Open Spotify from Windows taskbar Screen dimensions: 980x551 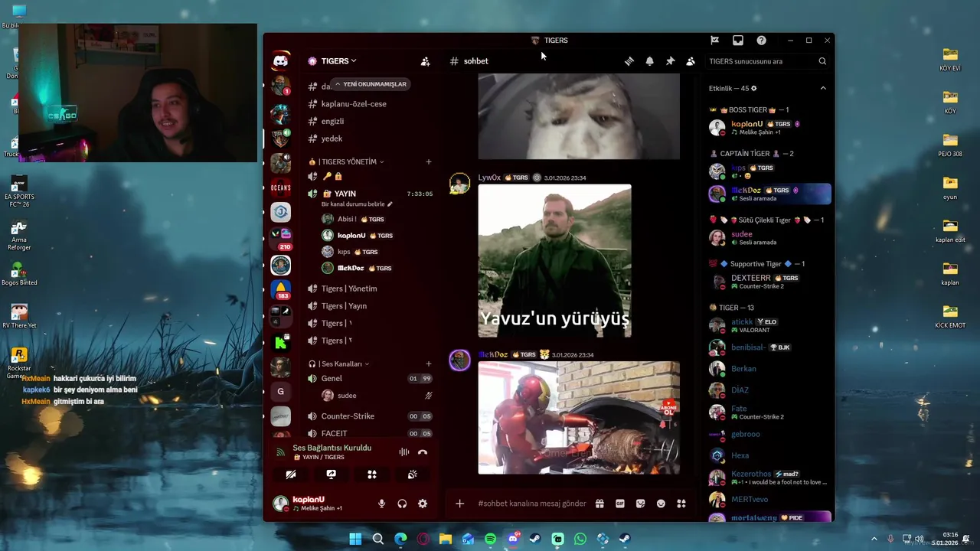coord(490,539)
